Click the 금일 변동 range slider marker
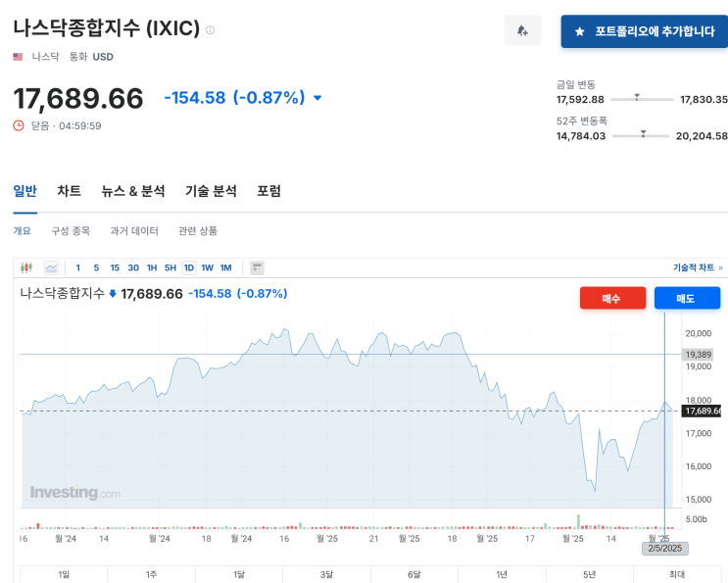Viewport: 728px width, 583px height. (x=637, y=97)
